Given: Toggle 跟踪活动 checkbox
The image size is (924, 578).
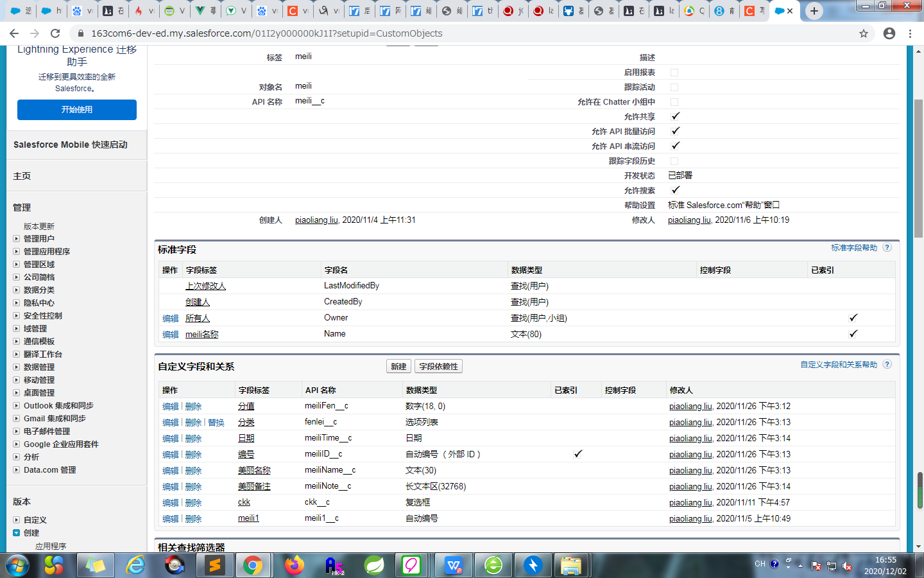Looking at the screenshot, I should (x=674, y=87).
